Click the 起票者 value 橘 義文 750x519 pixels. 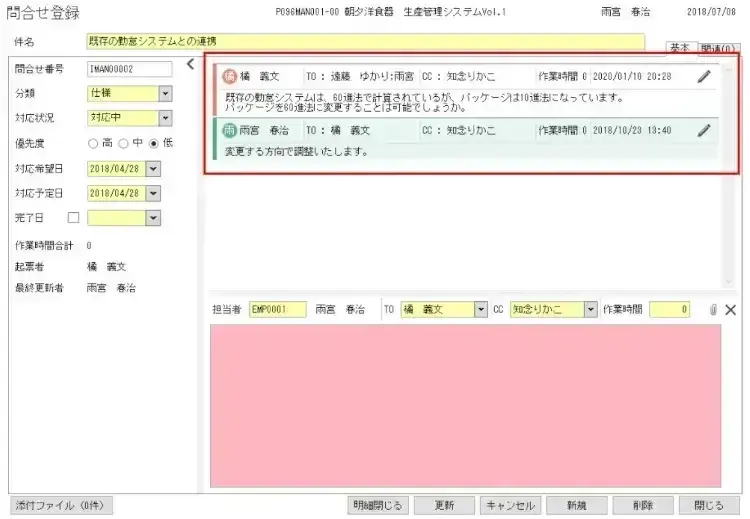[106, 267]
